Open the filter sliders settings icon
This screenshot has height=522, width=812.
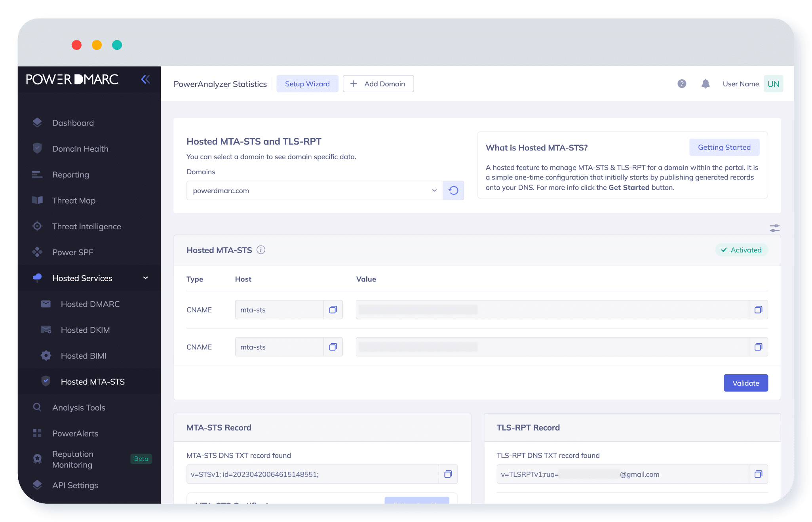click(x=774, y=228)
